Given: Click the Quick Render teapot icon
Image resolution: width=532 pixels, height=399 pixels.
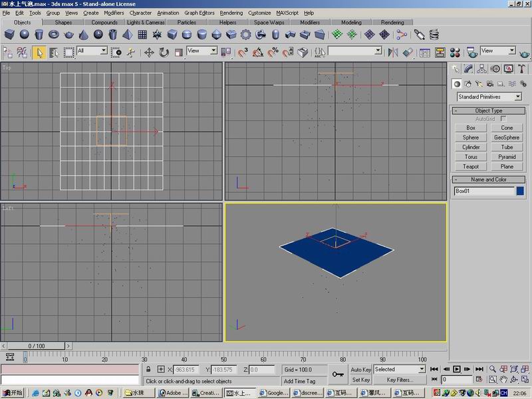Looking at the screenshot, I should [x=524, y=53].
